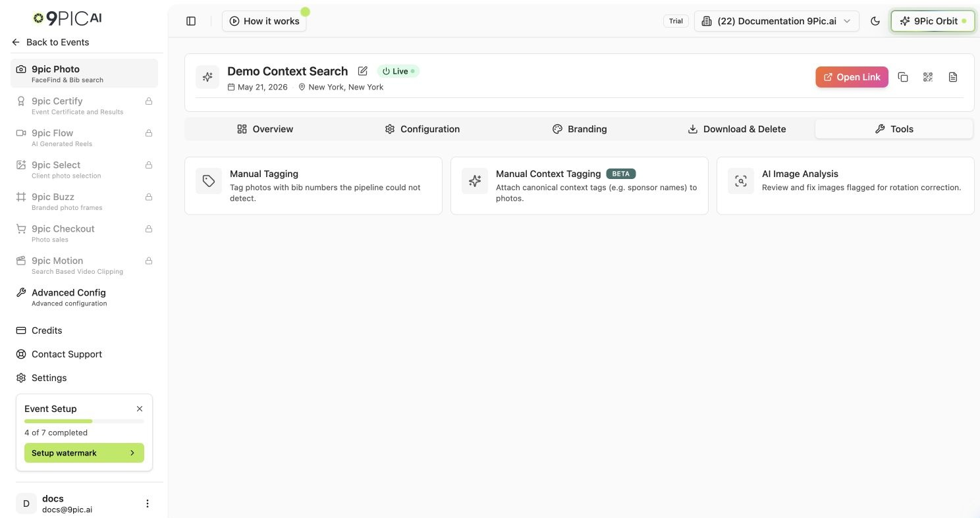This screenshot has height=518, width=980.
Task: Open AI Image Analysis card
Action: (845, 186)
